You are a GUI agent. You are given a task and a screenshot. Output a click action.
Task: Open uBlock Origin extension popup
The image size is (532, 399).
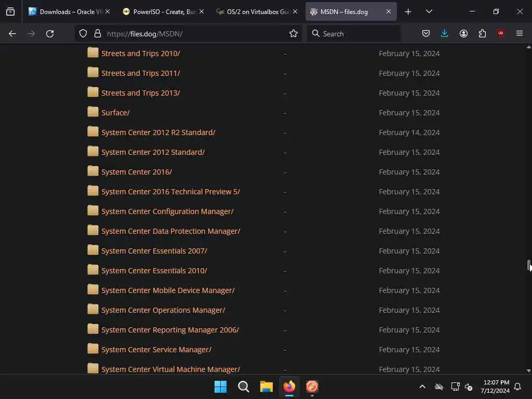click(x=501, y=33)
